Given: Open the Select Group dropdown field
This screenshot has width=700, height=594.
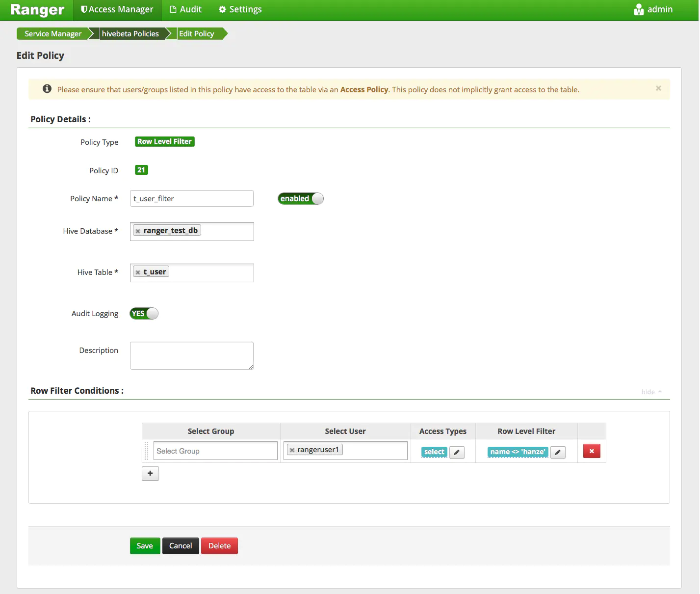Looking at the screenshot, I should 215,451.
